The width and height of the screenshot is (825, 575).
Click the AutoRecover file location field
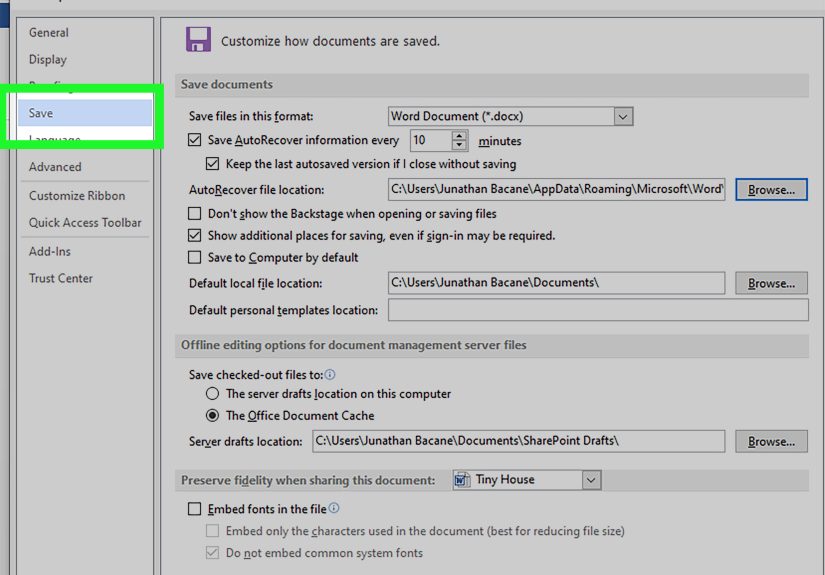pyautogui.click(x=556, y=189)
